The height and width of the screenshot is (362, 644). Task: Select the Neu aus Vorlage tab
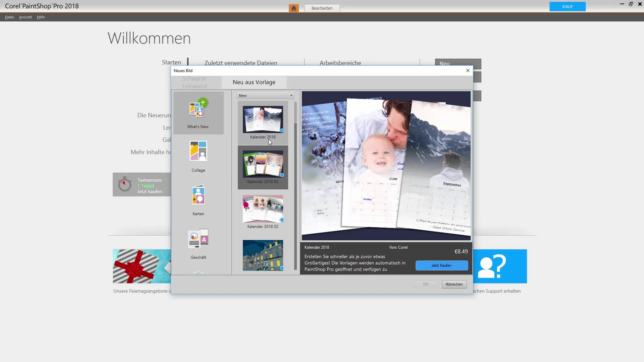click(x=254, y=82)
